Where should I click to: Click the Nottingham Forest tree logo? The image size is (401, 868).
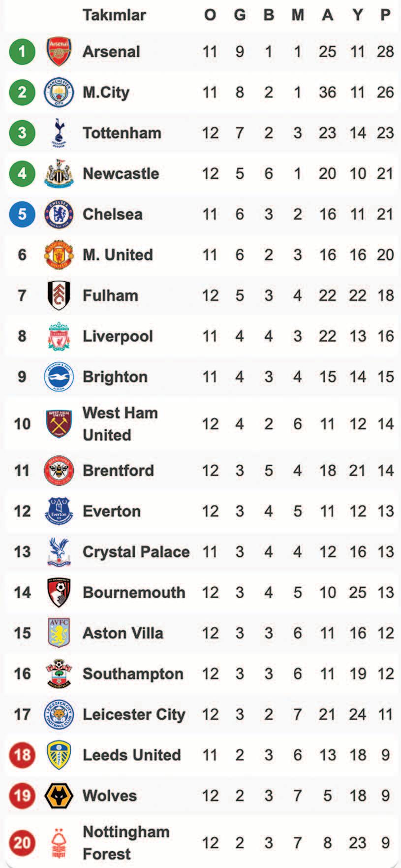59,843
